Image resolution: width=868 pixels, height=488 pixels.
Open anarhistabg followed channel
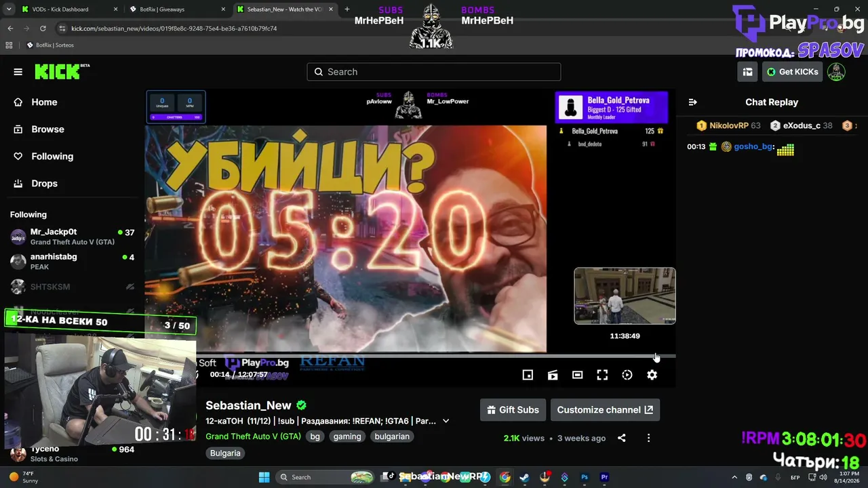click(x=72, y=262)
